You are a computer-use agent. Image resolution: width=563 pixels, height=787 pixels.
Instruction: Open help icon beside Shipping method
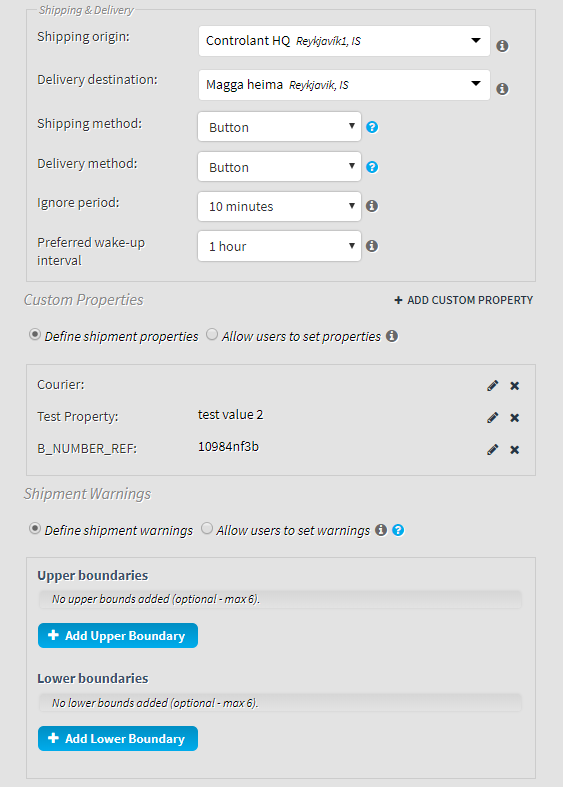372,127
